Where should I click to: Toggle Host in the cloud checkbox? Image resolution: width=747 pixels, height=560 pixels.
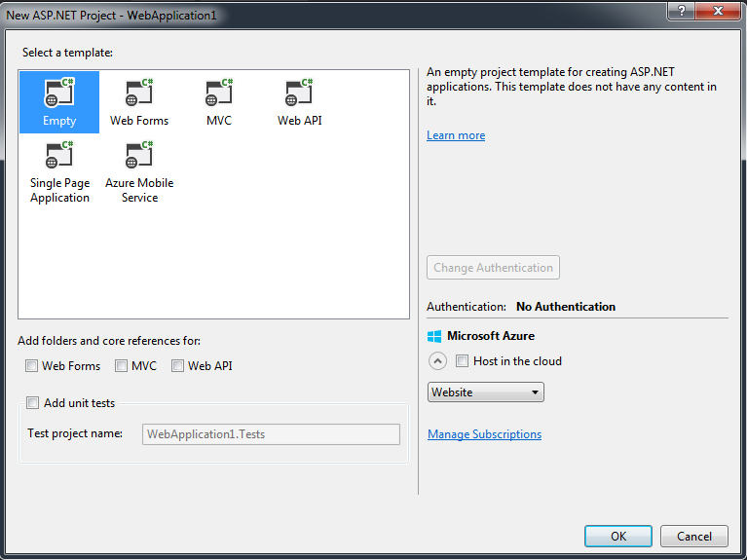click(462, 361)
